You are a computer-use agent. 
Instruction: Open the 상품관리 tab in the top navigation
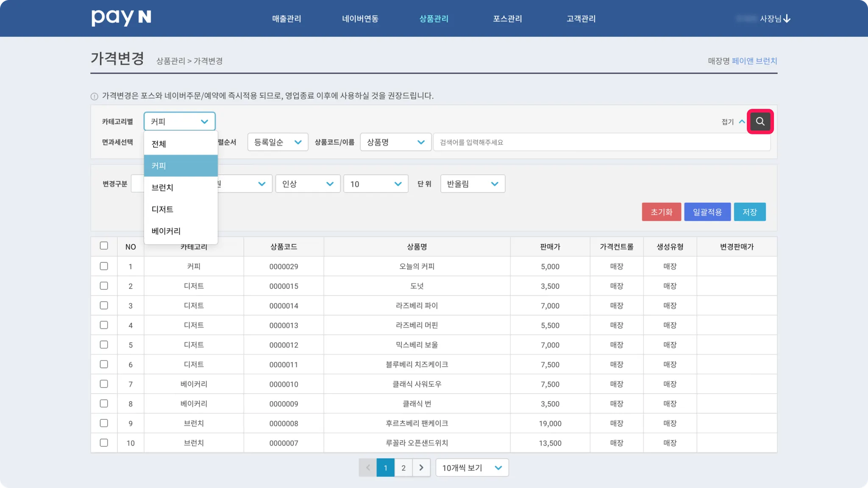pos(434,19)
